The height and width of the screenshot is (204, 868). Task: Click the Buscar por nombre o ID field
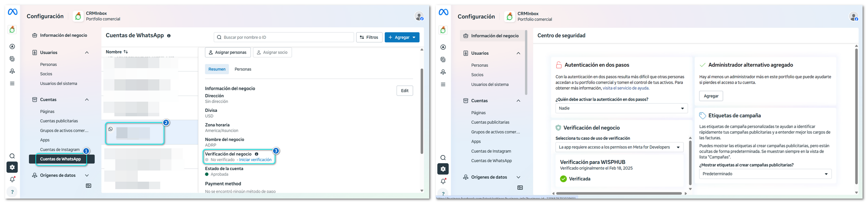click(x=284, y=37)
